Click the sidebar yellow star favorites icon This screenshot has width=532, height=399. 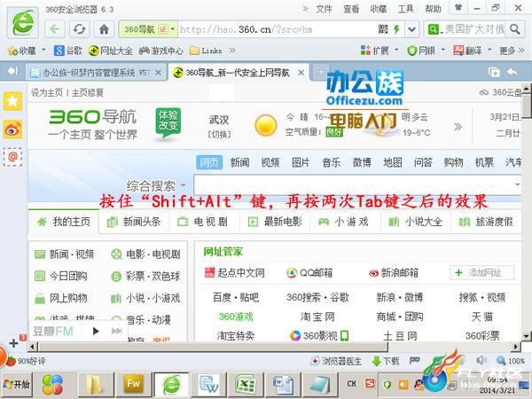click(x=13, y=101)
